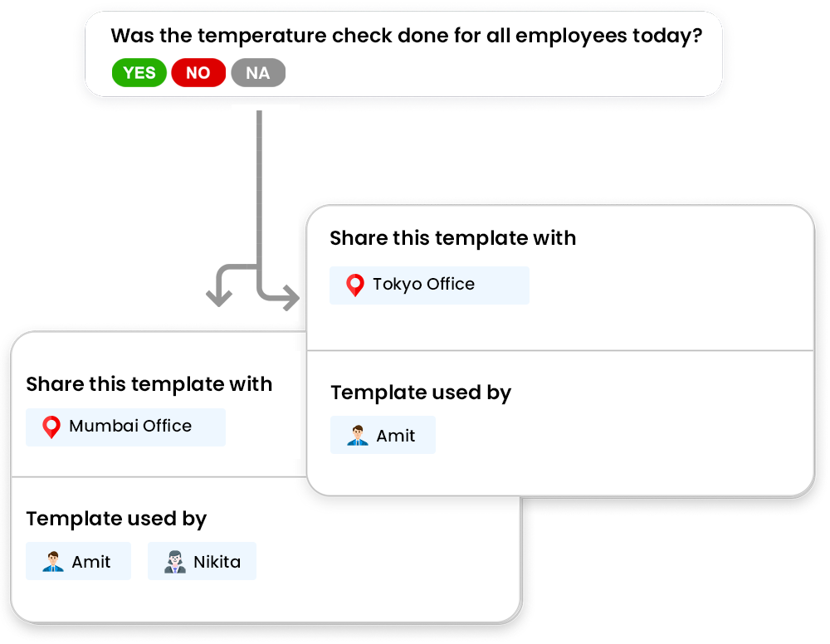Open the Mumbai Office location chip
The image size is (830, 644).
[x=125, y=427]
